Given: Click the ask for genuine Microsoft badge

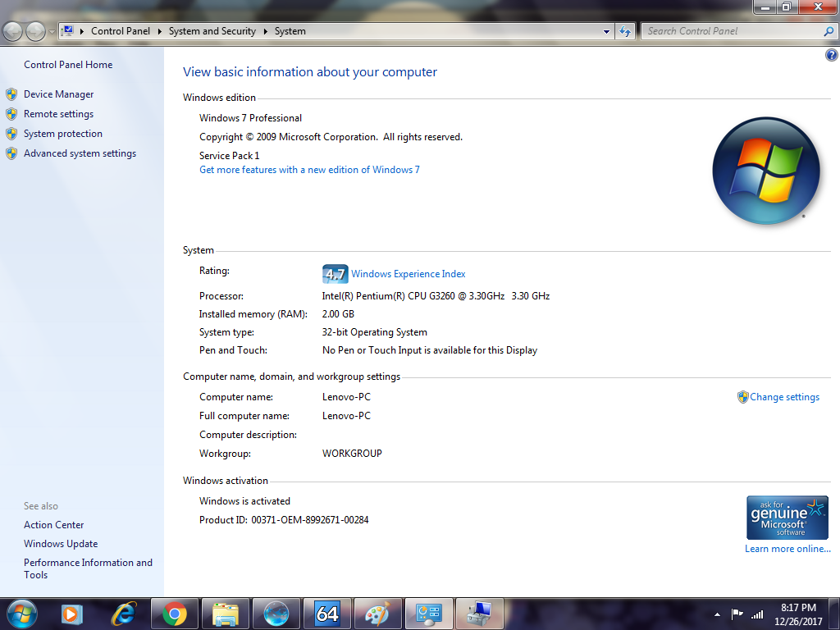Looking at the screenshot, I should coord(787,517).
